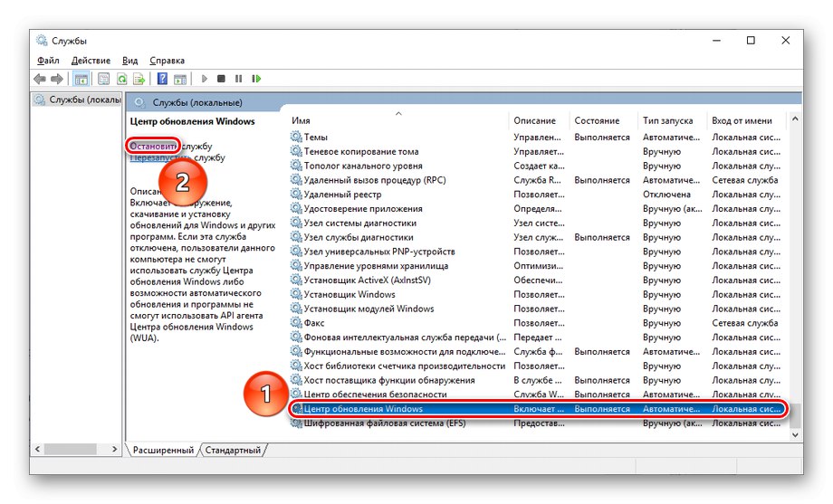Screen dimensions: 833x504
Task: Select Установщик модулей Windows service
Action: tap(538, 309)
